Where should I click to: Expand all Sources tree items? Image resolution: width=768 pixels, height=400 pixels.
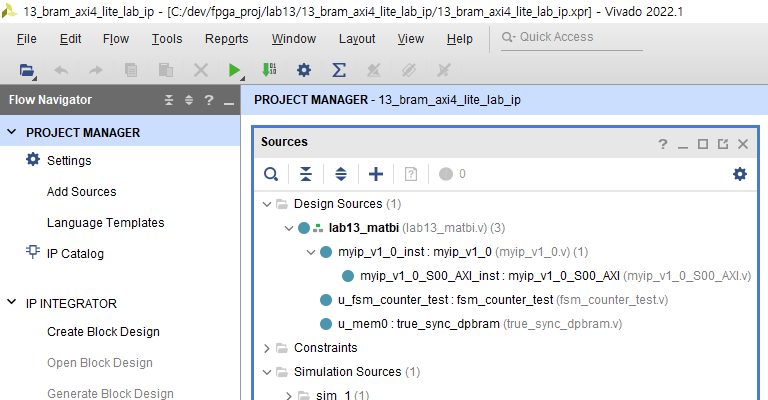341,174
